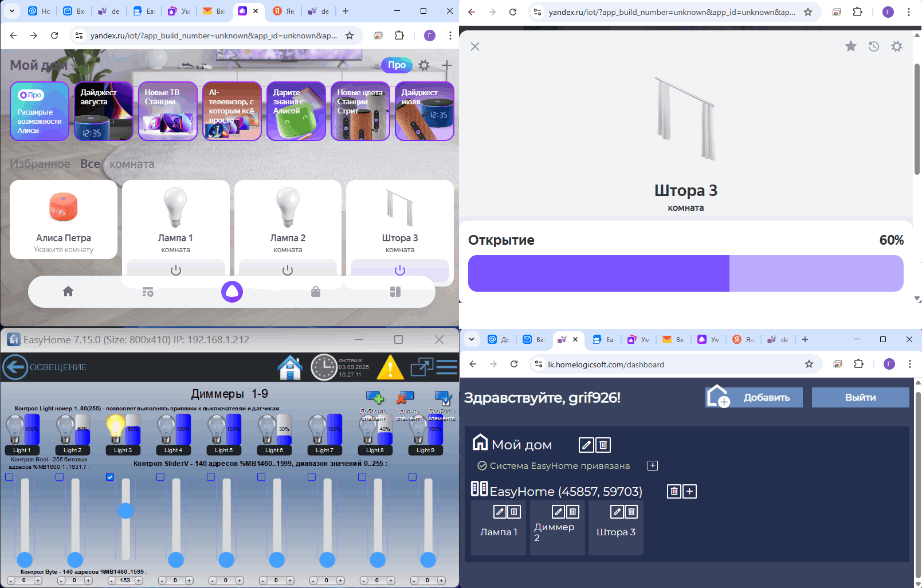Open scenarios icon in Yandex bottom navigation
The height and width of the screenshot is (588, 922).
click(148, 292)
